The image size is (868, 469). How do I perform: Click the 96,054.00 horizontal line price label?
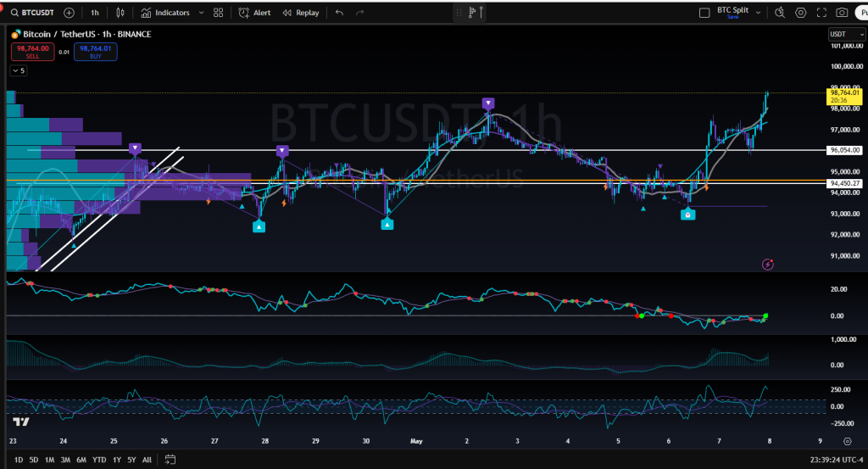click(844, 150)
